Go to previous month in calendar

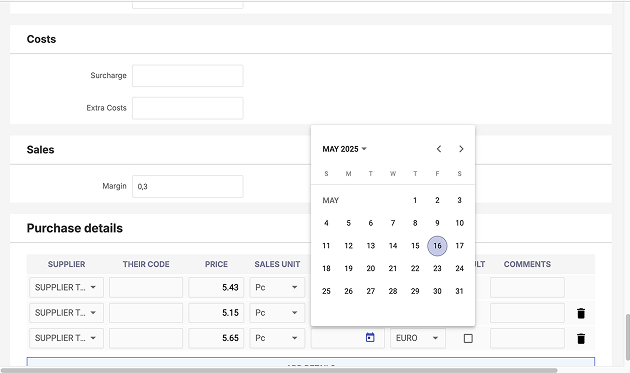click(439, 149)
